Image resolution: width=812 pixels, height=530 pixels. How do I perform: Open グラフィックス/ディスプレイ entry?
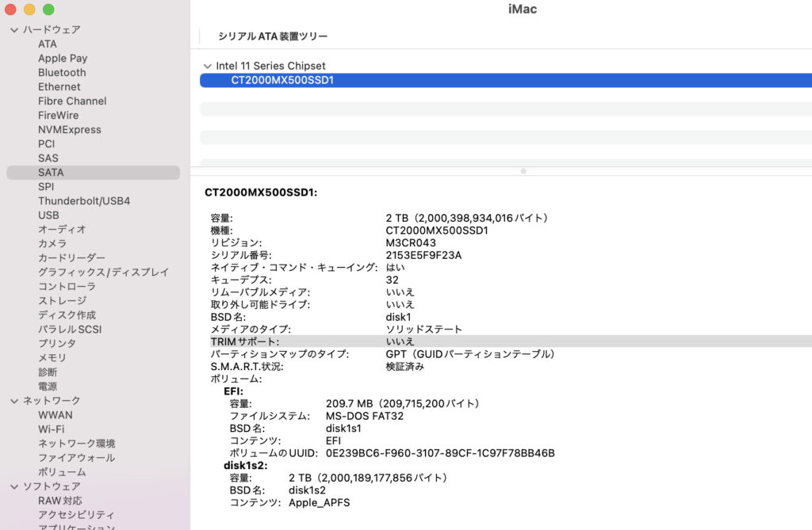[x=104, y=272]
